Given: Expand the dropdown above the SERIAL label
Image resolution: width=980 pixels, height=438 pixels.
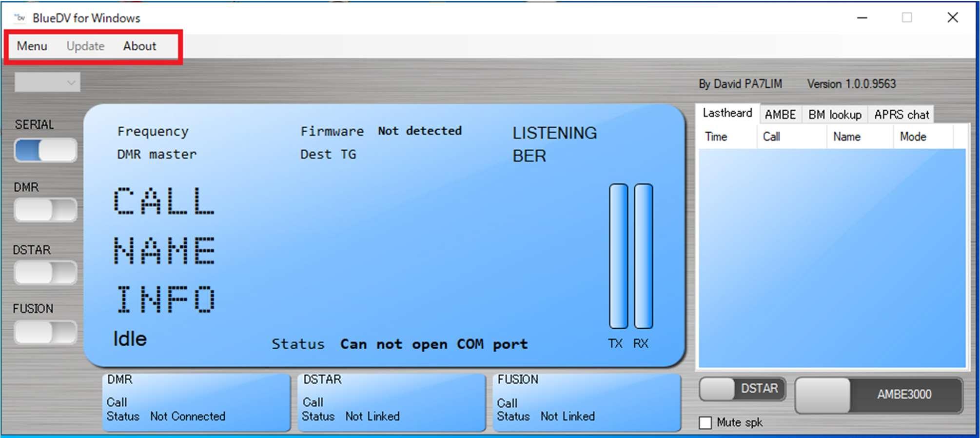Looking at the screenshot, I should point(47,82).
